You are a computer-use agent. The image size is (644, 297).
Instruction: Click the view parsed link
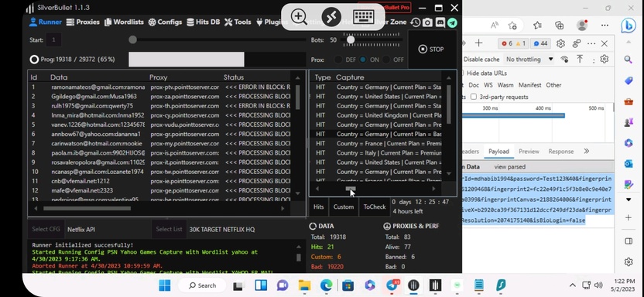(509, 167)
